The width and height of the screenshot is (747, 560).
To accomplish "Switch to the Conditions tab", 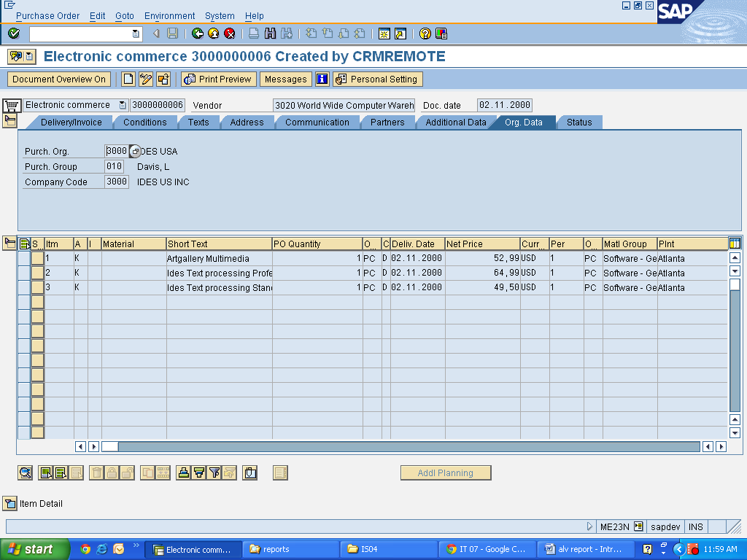I will point(145,122).
